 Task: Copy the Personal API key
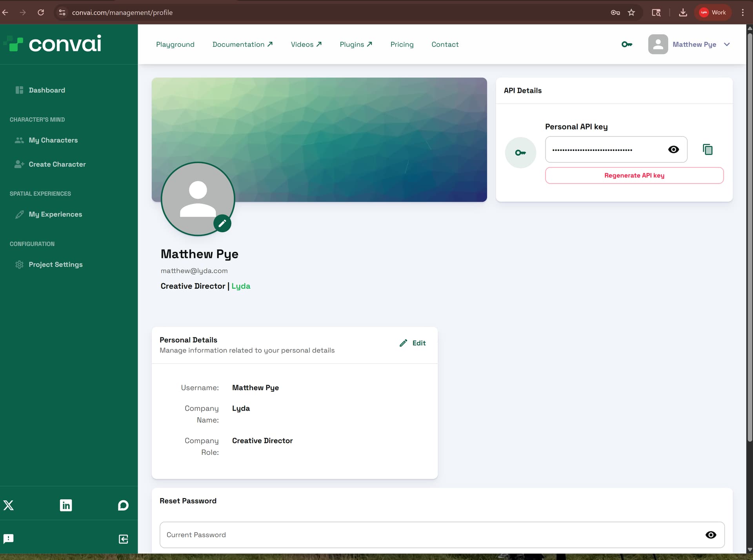point(708,149)
